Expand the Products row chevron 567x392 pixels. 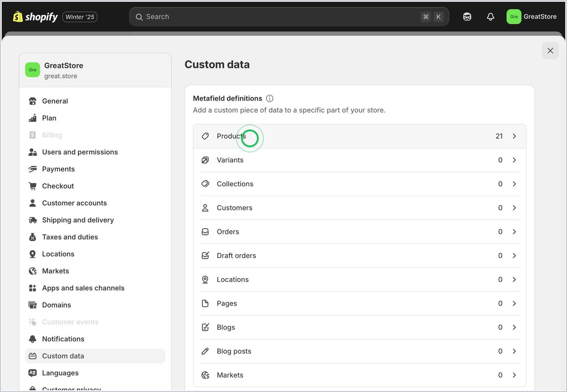514,136
